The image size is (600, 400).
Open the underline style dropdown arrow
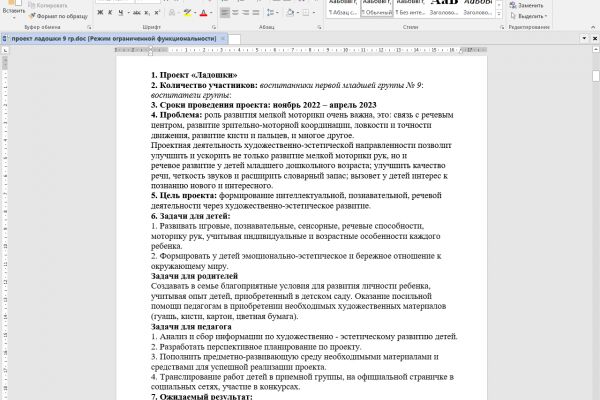128,13
